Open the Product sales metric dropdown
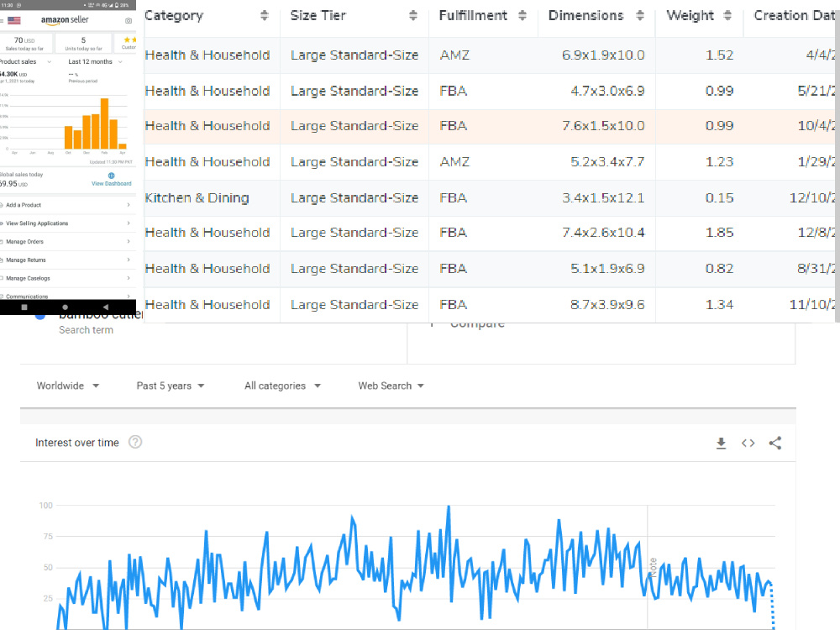 coord(26,61)
